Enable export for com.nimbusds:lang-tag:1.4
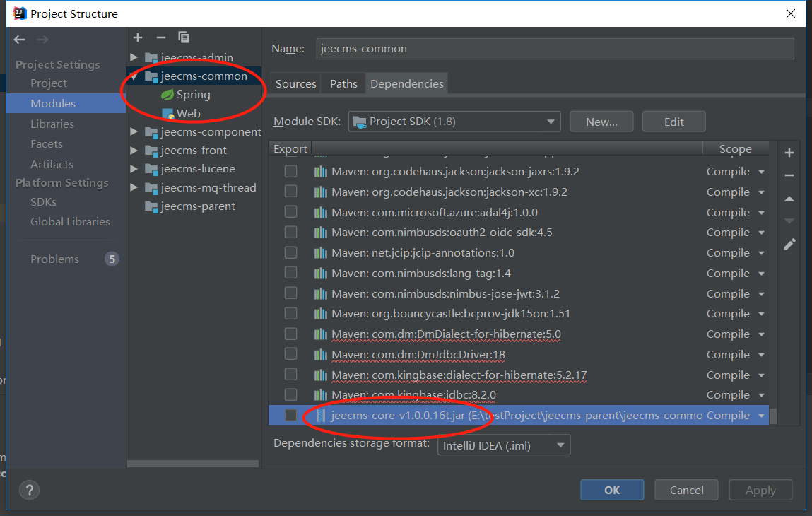812x516 pixels. tap(291, 273)
